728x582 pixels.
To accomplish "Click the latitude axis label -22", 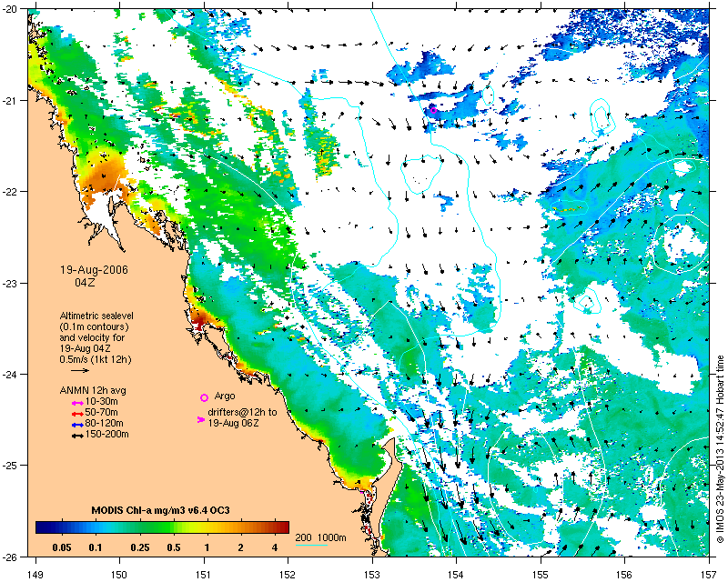I will pyautogui.click(x=9, y=192).
